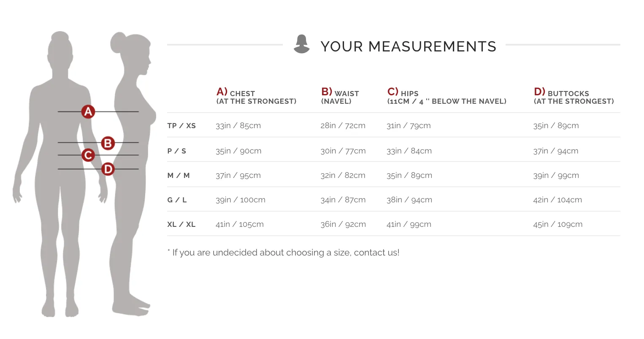Screen dimensions: 644x339
Task: Click the person icon beside Your Measurements
Action: [301, 44]
